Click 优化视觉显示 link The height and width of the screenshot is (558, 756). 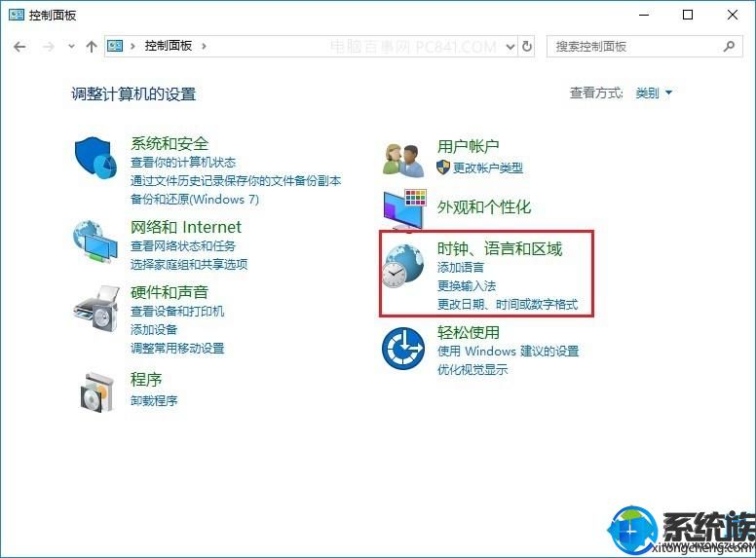click(472, 370)
